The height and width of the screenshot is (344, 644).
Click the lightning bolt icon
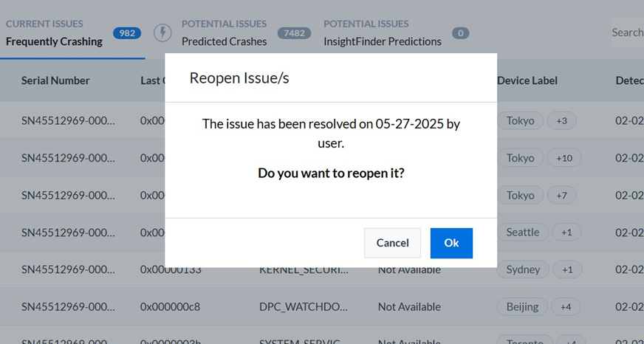click(x=162, y=32)
